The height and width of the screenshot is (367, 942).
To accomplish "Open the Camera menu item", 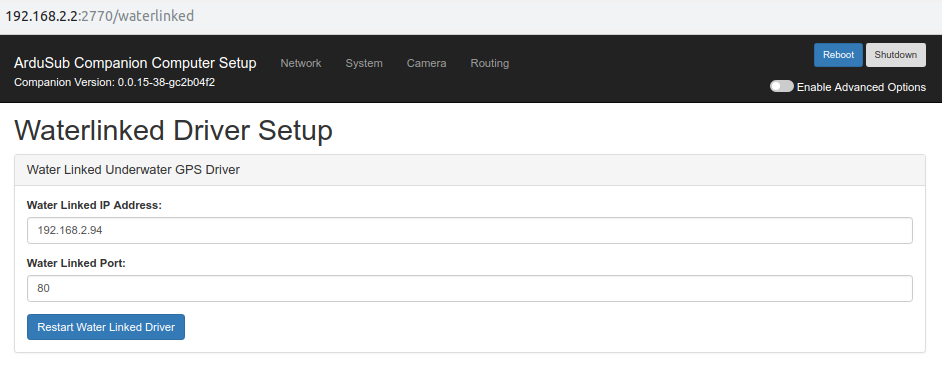I will [426, 63].
